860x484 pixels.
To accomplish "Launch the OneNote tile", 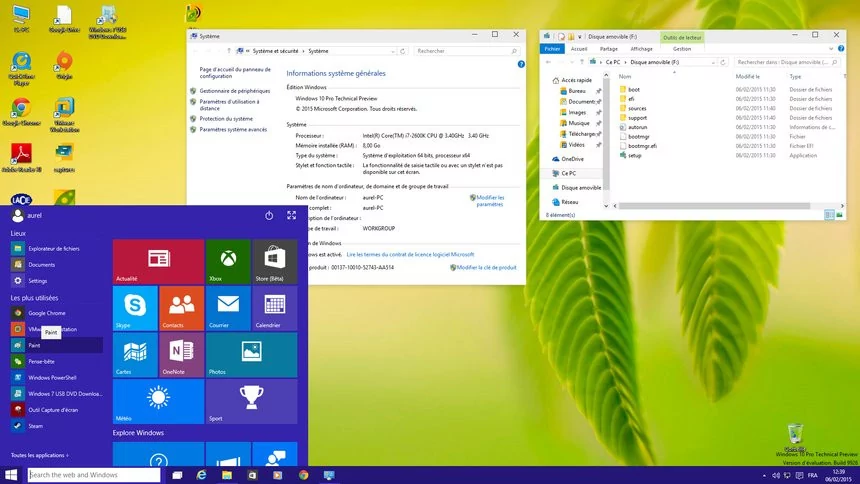I will (x=182, y=354).
